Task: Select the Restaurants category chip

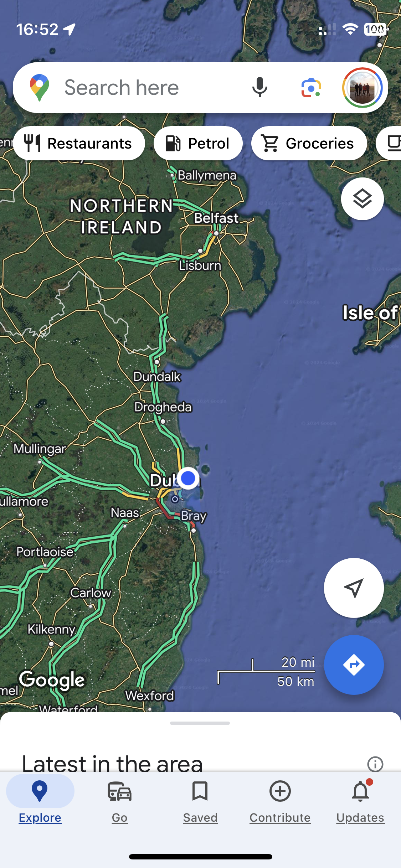Action: click(x=79, y=143)
